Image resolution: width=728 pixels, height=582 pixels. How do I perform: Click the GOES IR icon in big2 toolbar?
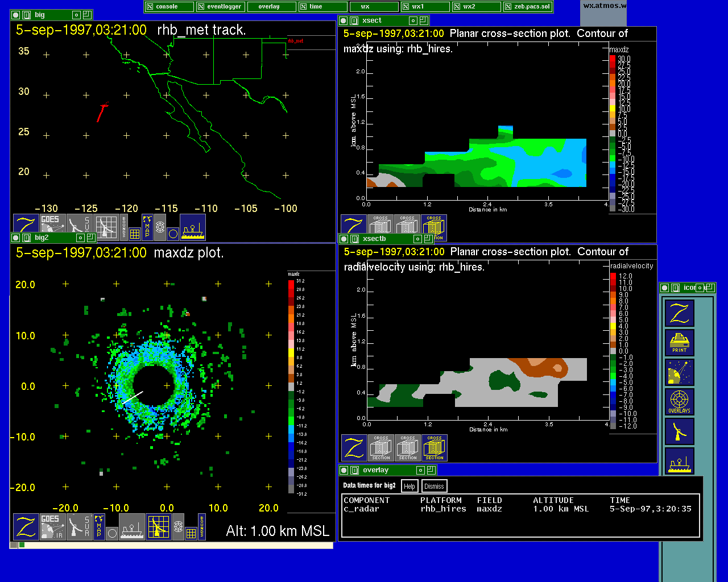click(x=52, y=527)
